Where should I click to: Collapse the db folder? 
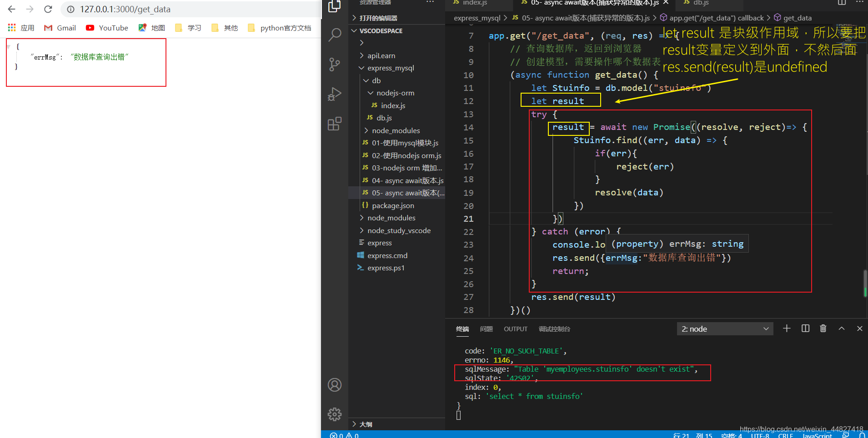[x=396, y=80]
